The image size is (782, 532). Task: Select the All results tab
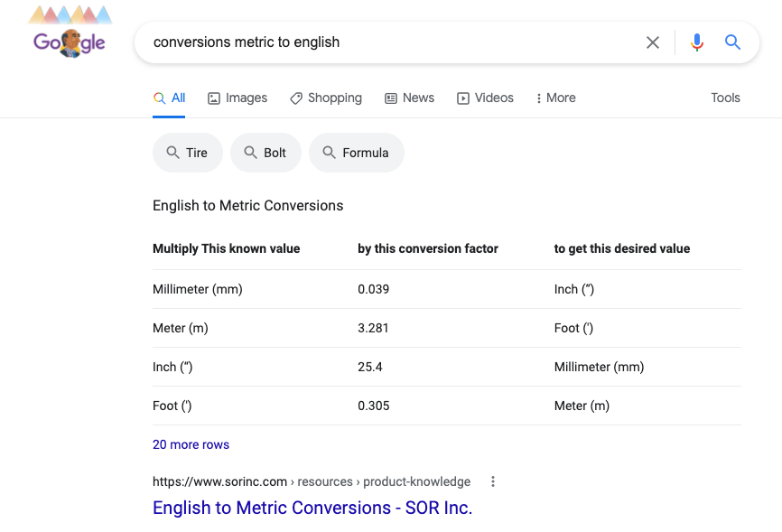coord(170,98)
